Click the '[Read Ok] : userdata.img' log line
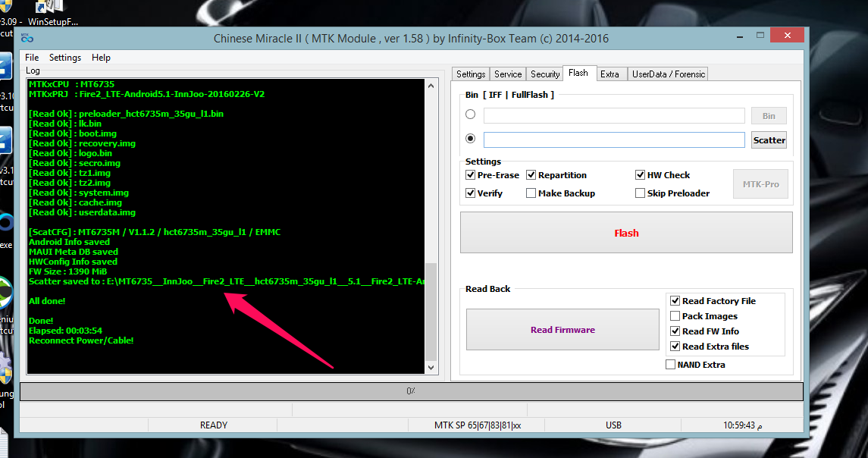868x458 pixels. (82, 212)
